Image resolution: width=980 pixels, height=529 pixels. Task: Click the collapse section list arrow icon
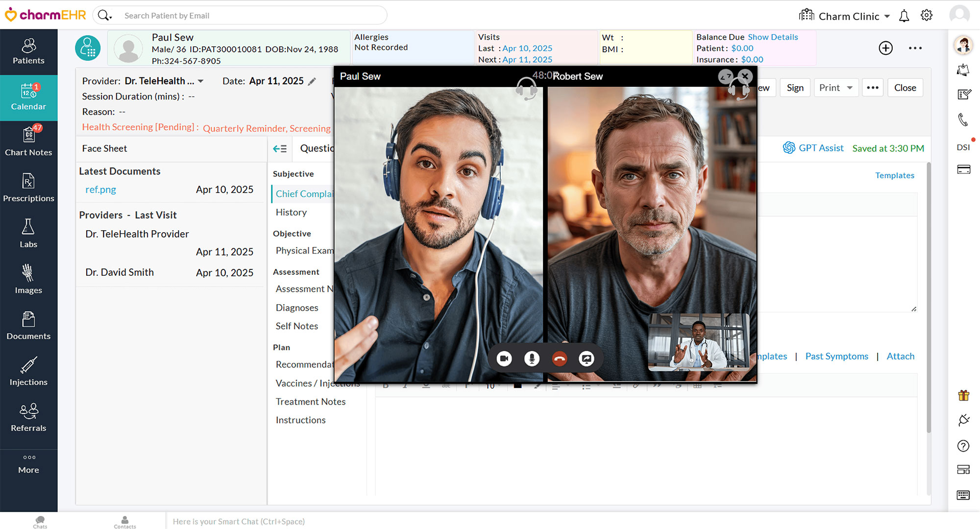[x=280, y=148]
